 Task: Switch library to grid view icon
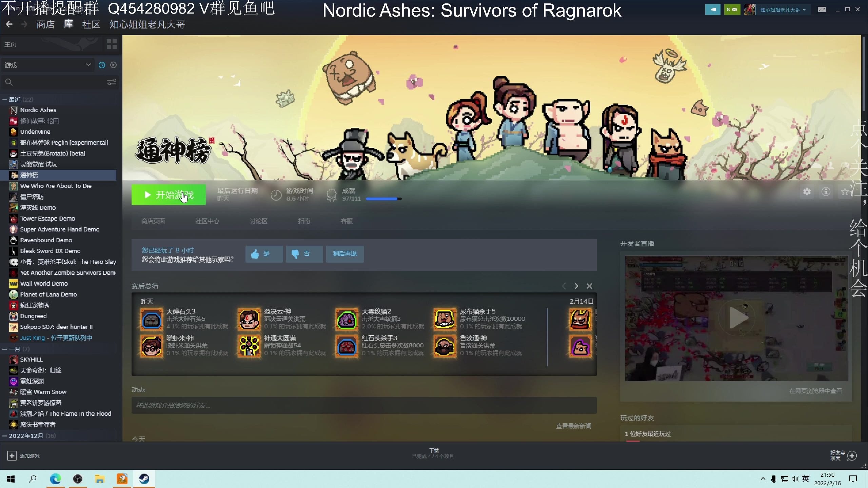[x=112, y=44]
